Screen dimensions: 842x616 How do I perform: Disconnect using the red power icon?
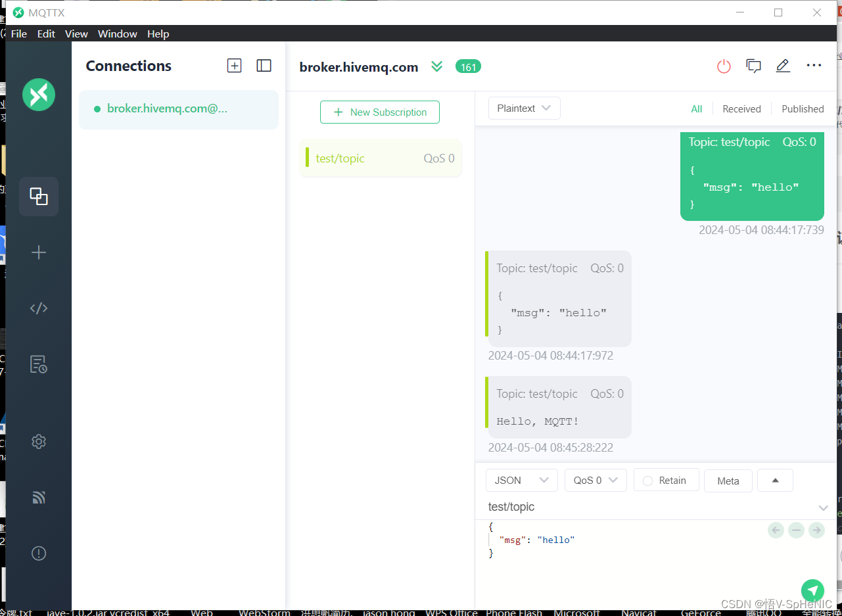(724, 66)
